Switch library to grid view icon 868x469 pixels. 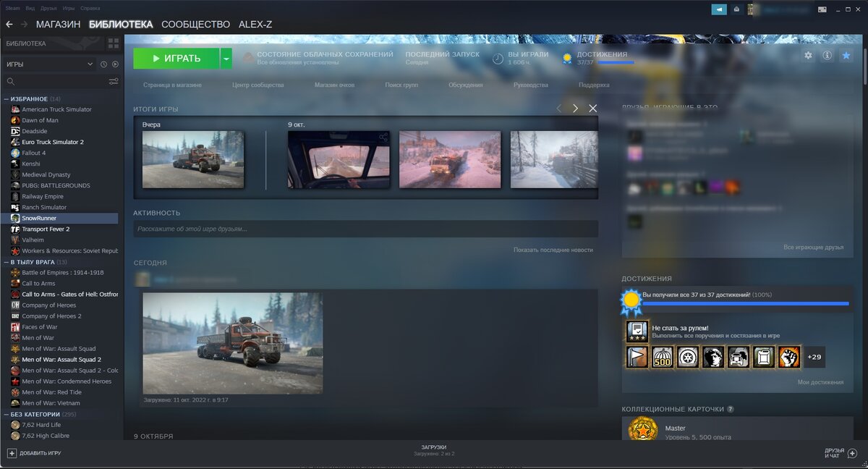click(113, 43)
